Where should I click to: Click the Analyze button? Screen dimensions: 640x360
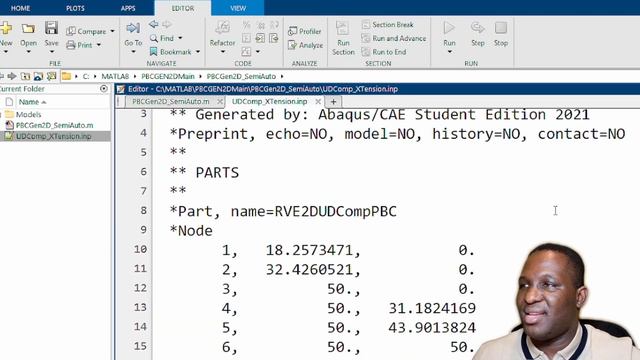(x=305, y=45)
